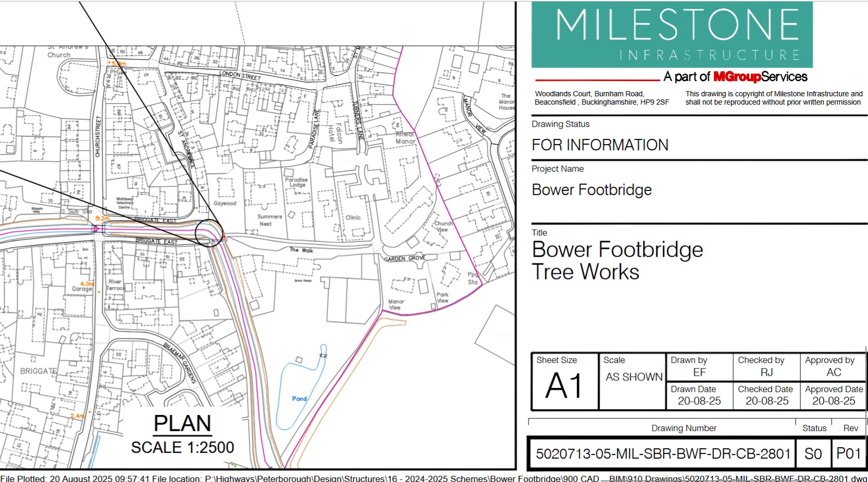This screenshot has width=868, height=482.
Task: Select the Approved Date 20-08-25 cell
Action: click(x=833, y=396)
